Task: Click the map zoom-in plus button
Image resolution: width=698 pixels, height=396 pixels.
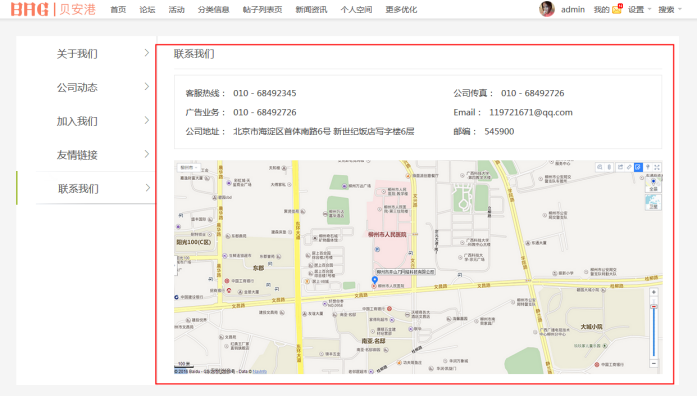Action: click(653, 292)
